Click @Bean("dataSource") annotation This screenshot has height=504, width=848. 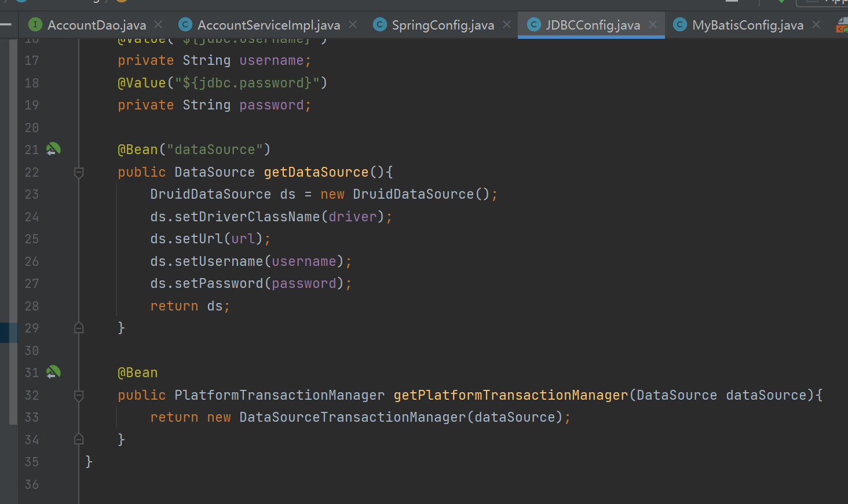click(194, 149)
